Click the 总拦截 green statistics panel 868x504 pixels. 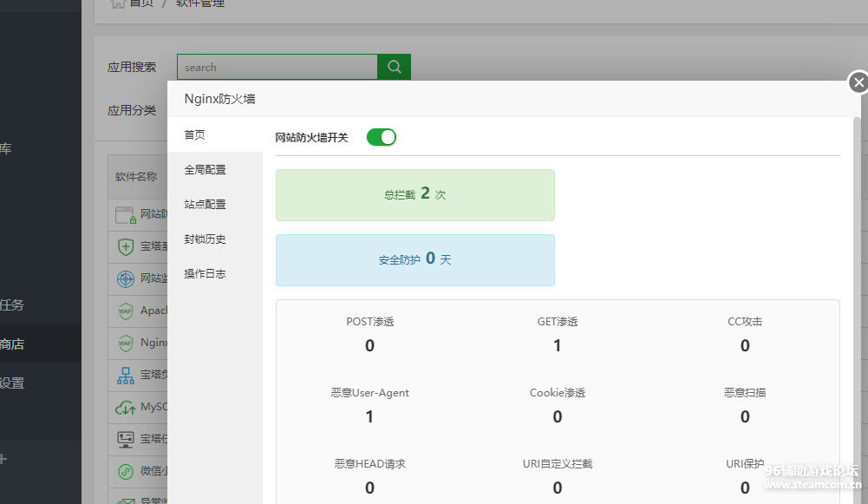click(x=414, y=195)
